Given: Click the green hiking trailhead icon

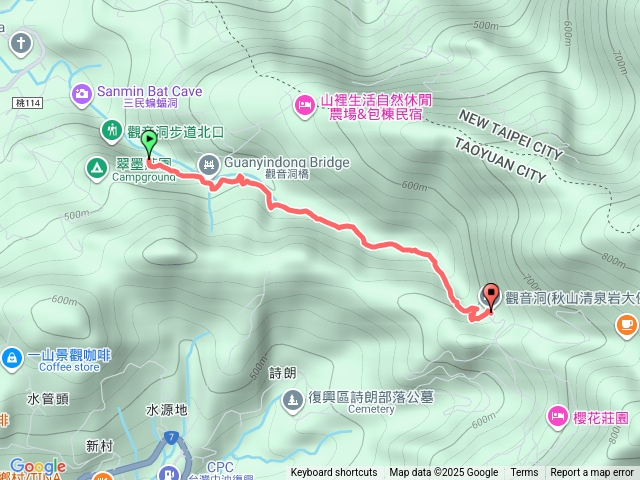Looking at the screenshot, I should (x=111, y=131).
